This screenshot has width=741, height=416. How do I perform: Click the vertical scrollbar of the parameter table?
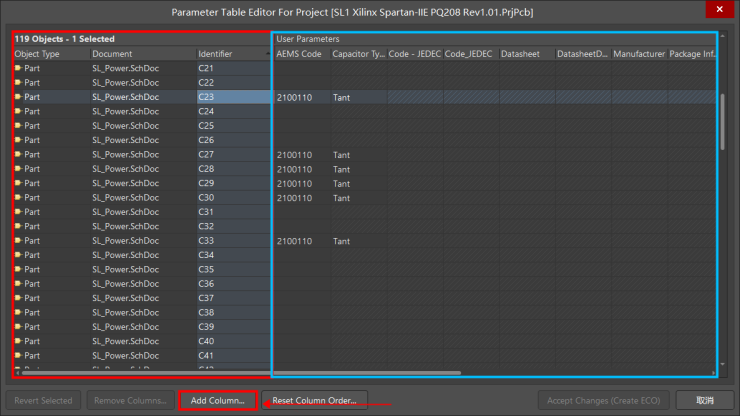[722, 120]
